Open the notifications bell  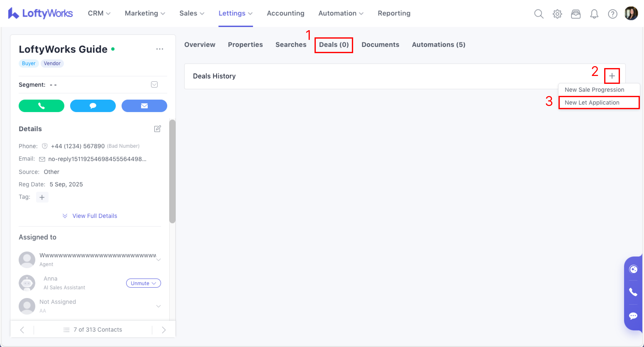point(594,14)
